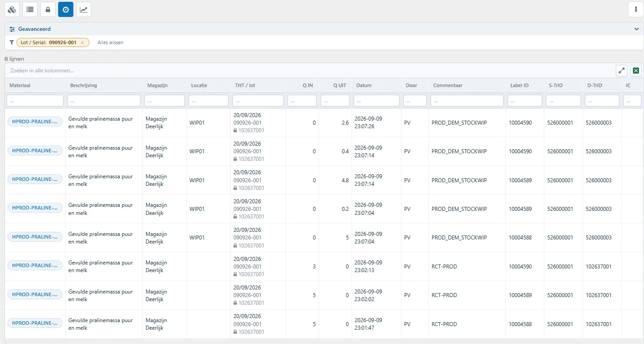This screenshot has height=344, width=644.
Task: Open the stock cubes view
Action: click(12, 9)
